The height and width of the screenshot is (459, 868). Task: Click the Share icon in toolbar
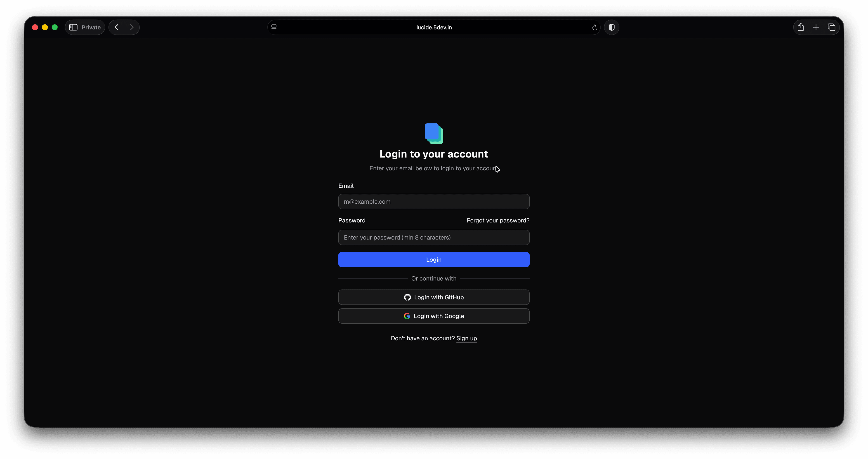tap(801, 27)
